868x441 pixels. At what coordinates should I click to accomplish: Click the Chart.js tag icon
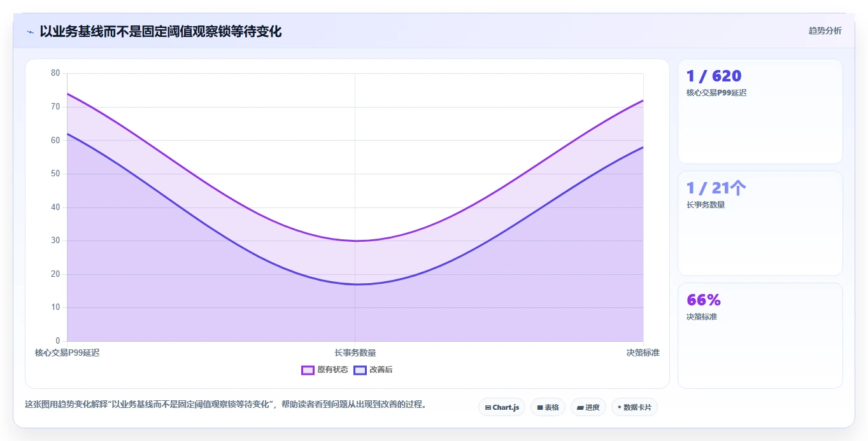488,407
